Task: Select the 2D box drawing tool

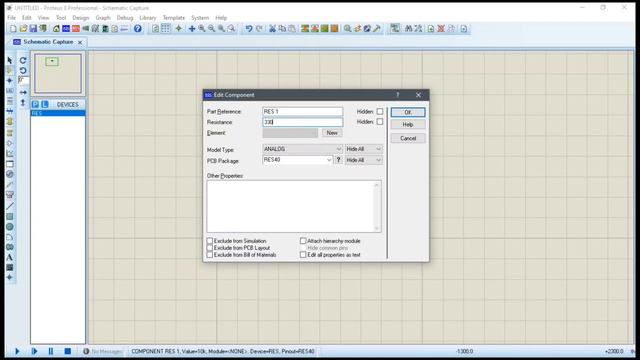Action: 10,216
